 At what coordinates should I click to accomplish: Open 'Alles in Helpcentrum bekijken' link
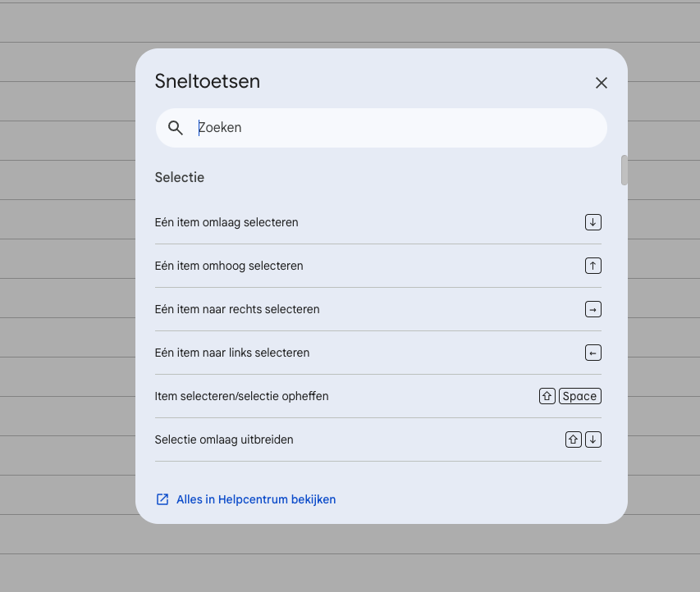point(256,499)
